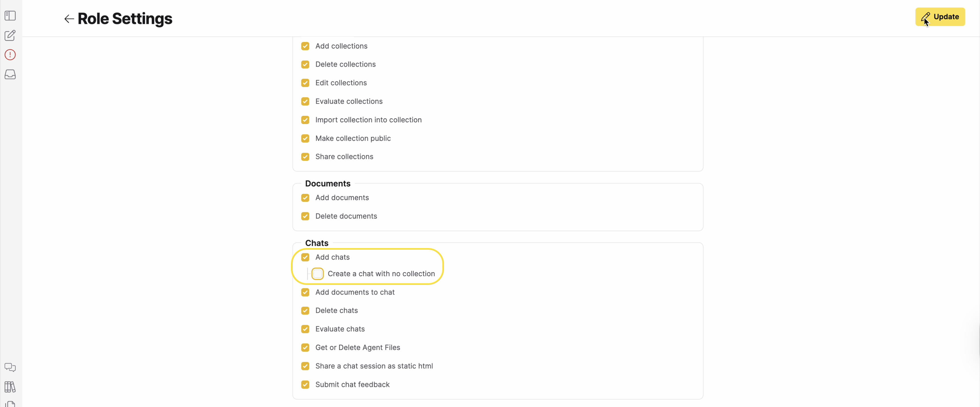The image size is (980, 407).
Task: Uncheck Get or Delete Agent Files
Action: (x=305, y=348)
